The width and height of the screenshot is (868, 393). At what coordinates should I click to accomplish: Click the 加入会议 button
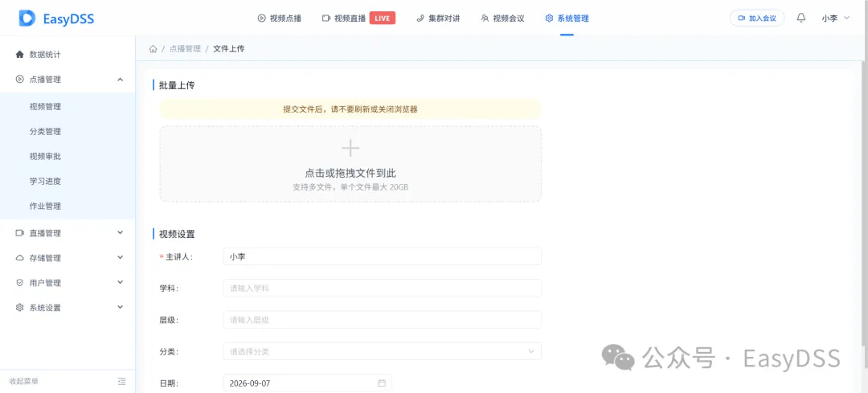point(757,18)
